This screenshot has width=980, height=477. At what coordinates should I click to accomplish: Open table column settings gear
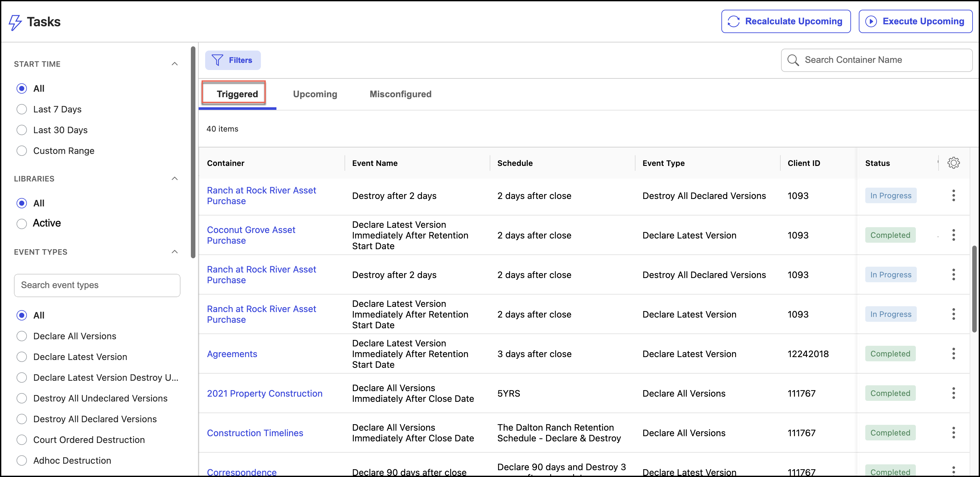coord(953,163)
